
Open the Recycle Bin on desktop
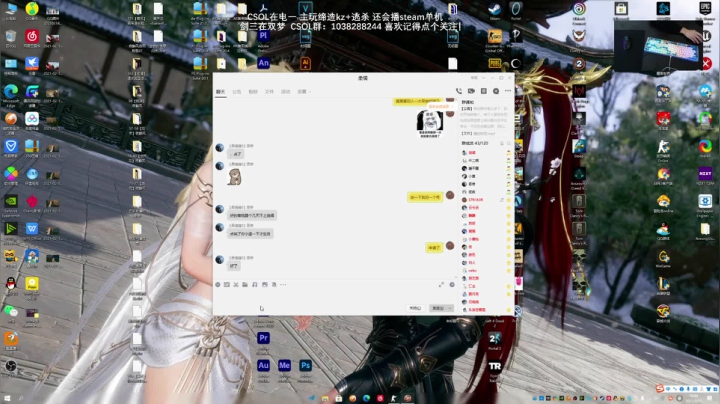pos(11,36)
